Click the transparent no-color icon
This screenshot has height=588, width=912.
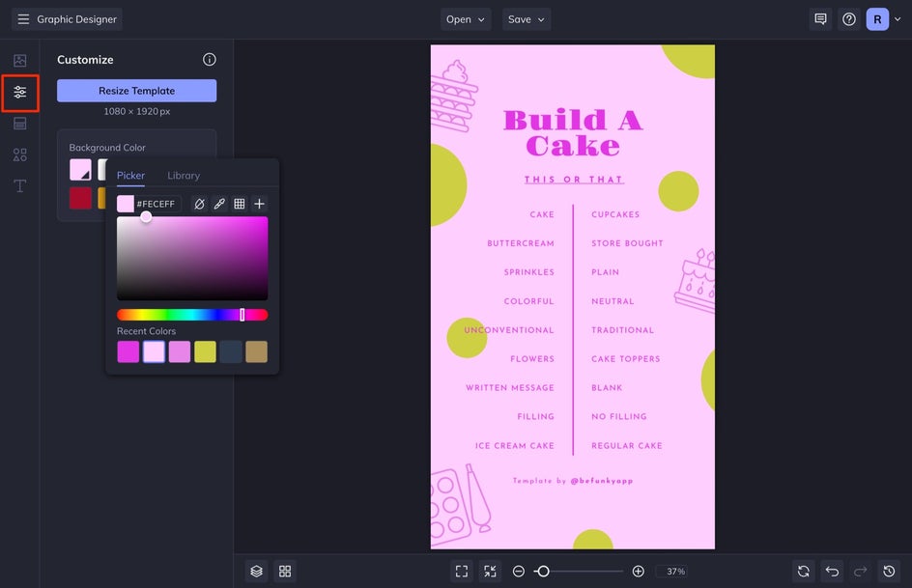click(199, 204)
